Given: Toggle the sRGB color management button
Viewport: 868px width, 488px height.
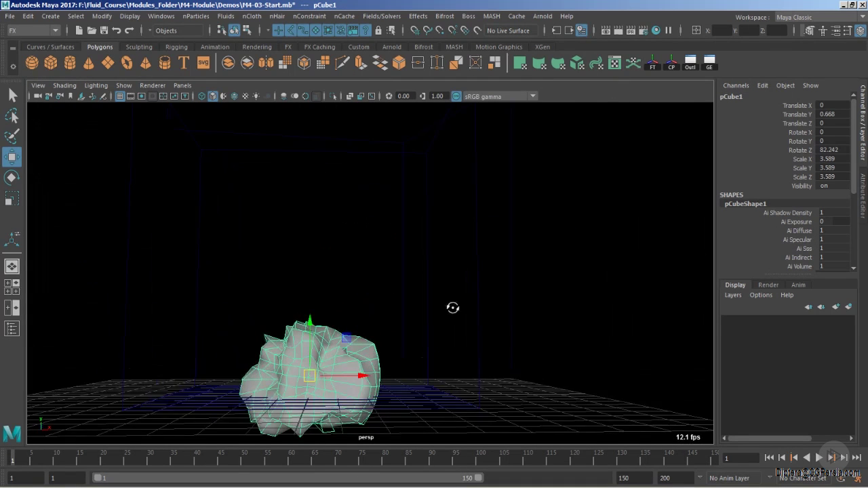Looking at the screenshot, I should pyautogui.click(x=456, y=96).
